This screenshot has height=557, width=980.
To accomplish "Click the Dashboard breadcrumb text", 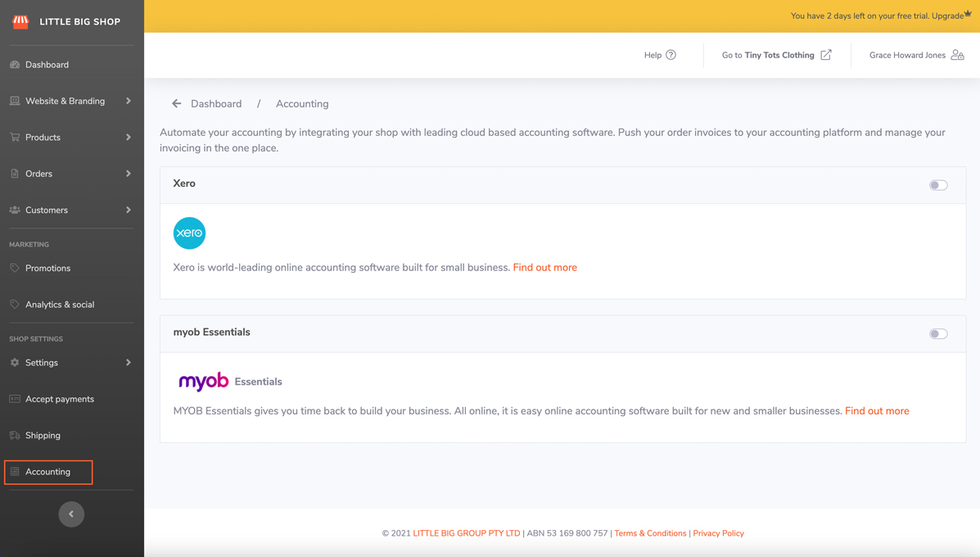I will 216,104.
